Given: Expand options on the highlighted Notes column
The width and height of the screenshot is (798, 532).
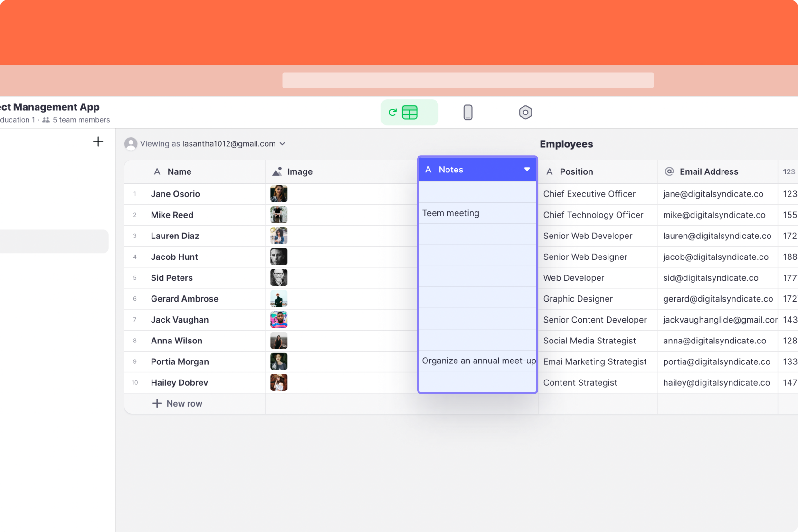Looking at the screenshot, I should (526, 169).
